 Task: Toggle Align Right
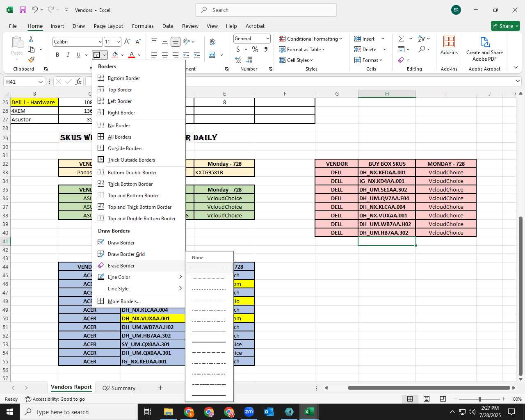coord(175,55)
